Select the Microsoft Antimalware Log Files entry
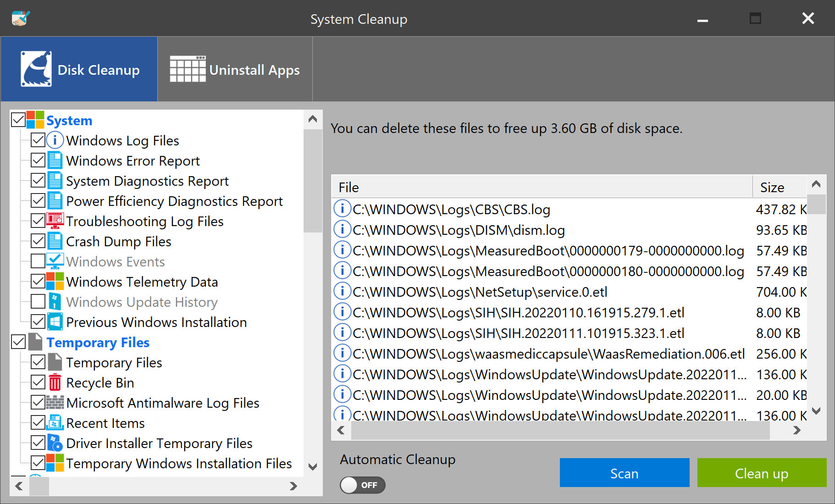This screenshot has width=835, height=504. coord(163,403)
